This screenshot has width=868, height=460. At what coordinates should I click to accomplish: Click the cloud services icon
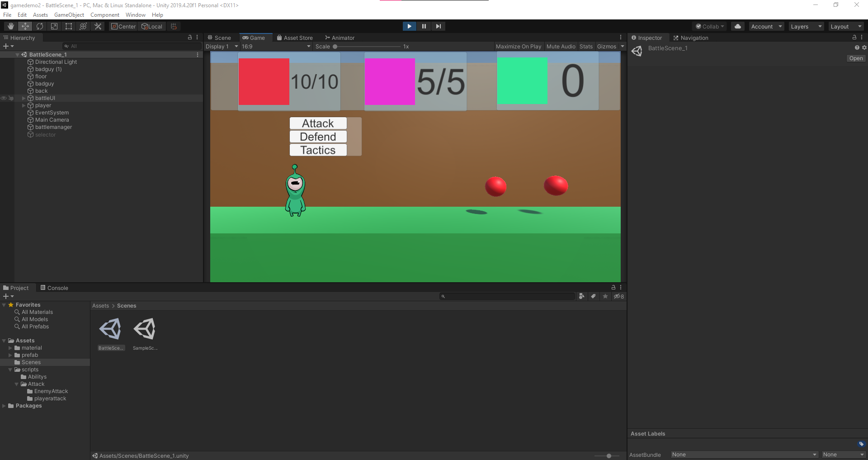738,26
